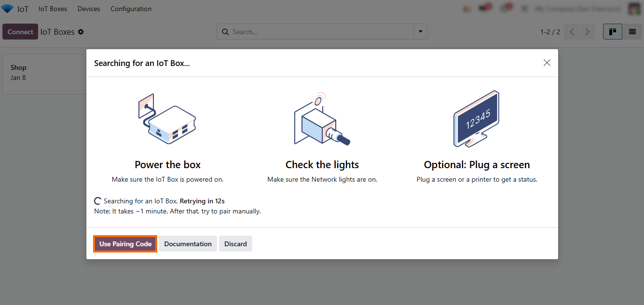This screenshot has width=644, height=305.
Task: Click the Use Pairing Code button
Action: 125,244
